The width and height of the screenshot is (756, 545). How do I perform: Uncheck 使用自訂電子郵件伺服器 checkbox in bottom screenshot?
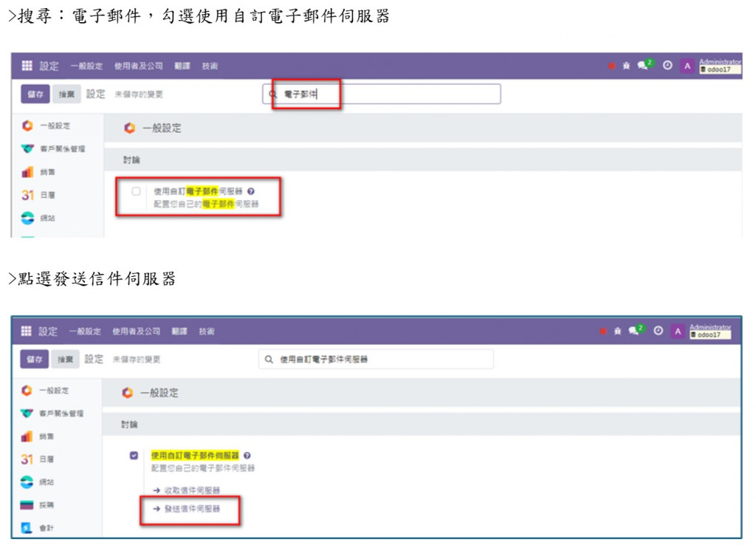(x=134, y=456)
